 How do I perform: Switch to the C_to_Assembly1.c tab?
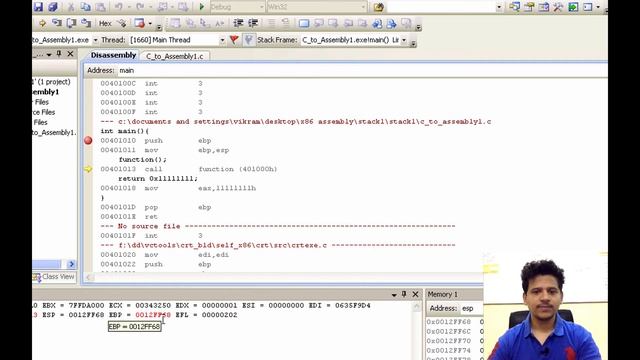[x=175, y=56]
